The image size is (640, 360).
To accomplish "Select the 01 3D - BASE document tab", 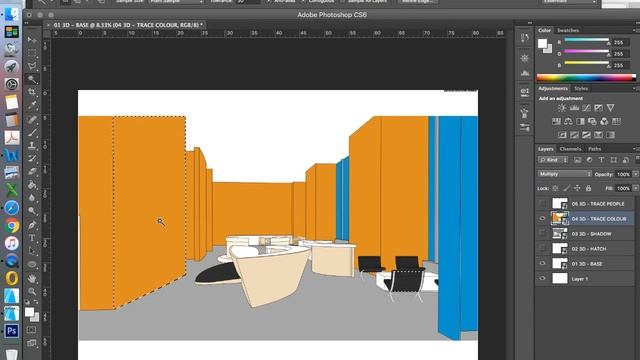I will [x=128, y=25].
